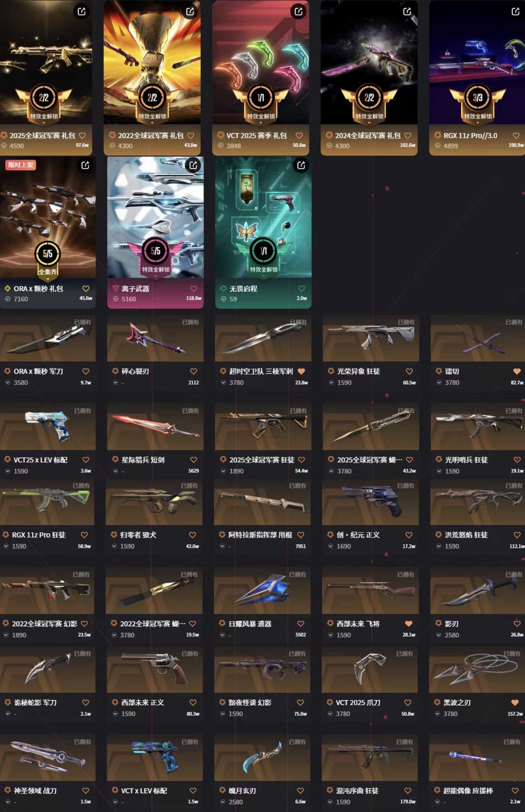Unfavorite the 镭切 knife skin
The width and height of the screenshot is (525, 812).
(x=517, y=371)
